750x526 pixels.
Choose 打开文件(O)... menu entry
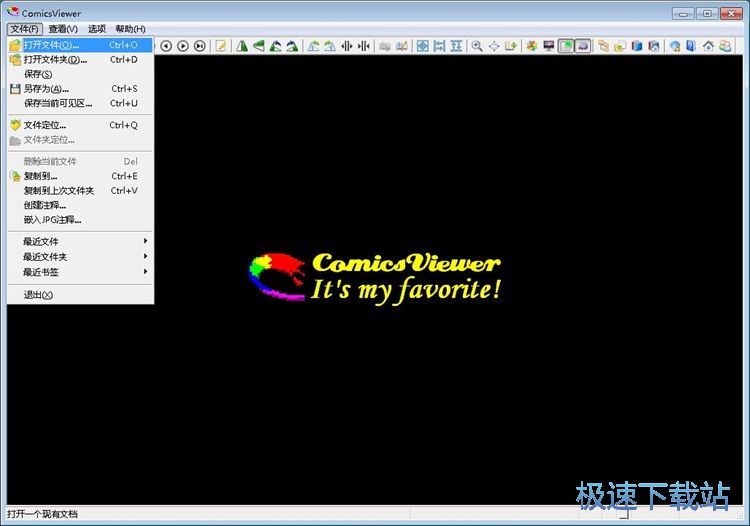pos(80,45)
